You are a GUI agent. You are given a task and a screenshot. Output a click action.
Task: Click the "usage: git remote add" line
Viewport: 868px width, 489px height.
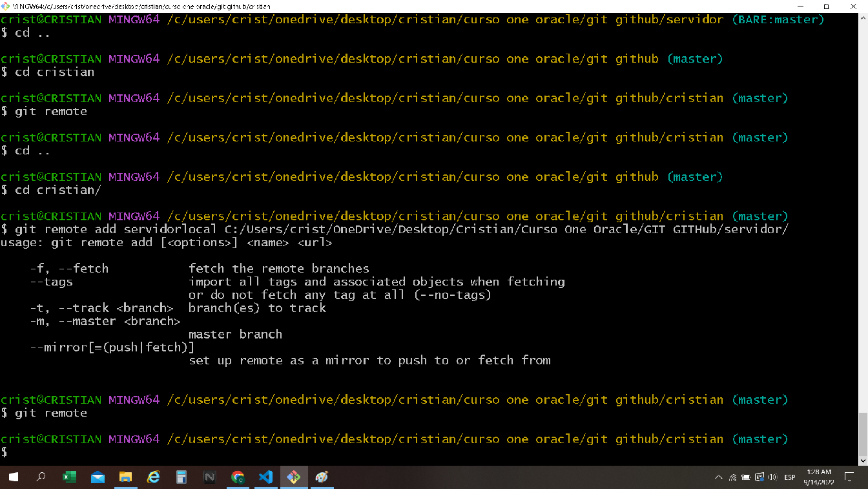point(167,243)
